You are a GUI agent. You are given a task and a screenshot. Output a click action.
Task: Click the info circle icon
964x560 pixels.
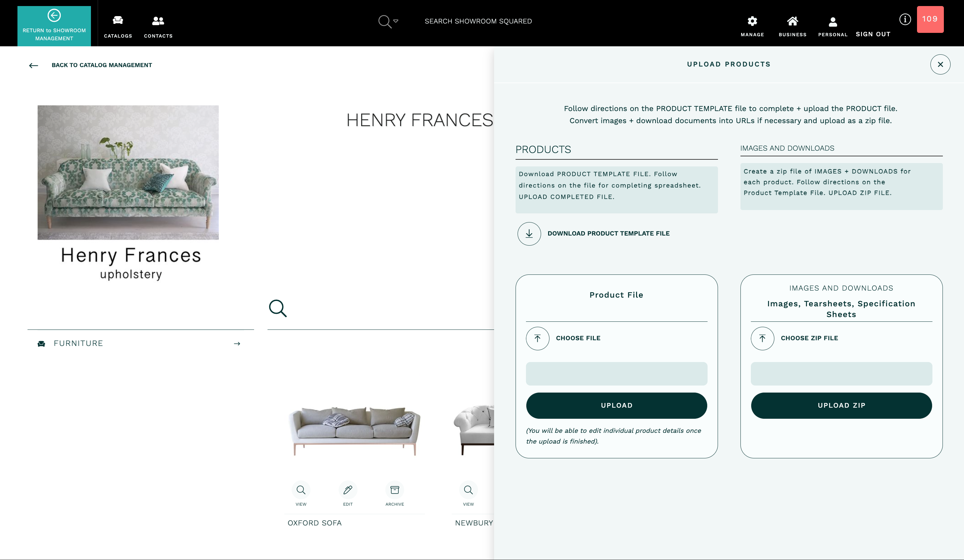[905, 19]
